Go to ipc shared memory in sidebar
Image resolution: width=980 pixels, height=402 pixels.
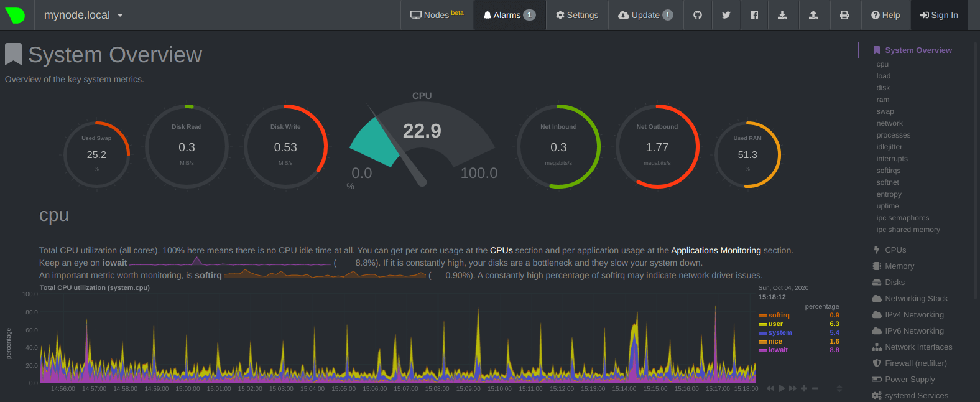pos(908,230)
